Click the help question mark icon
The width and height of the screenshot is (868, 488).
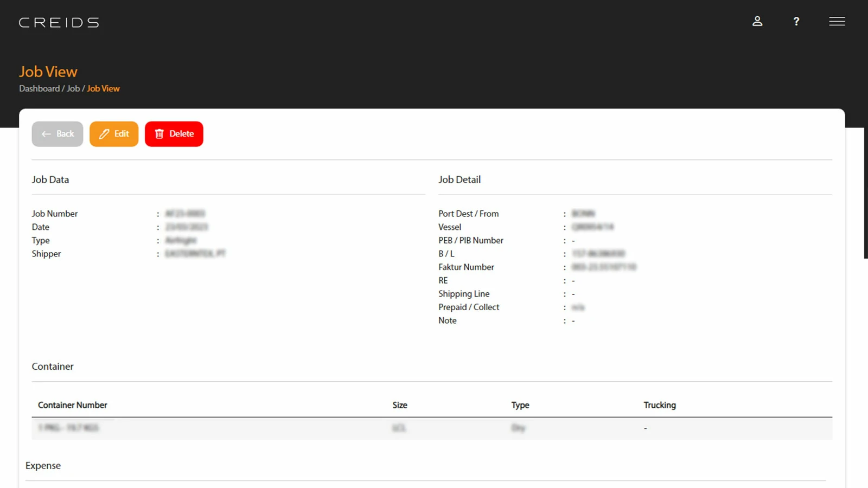click(x=796, y=22)
